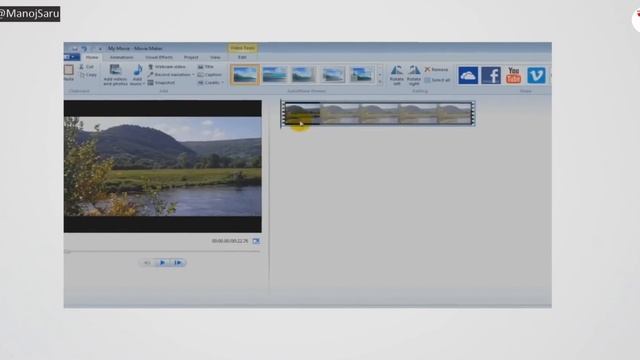Screen dimensions: 640x360
Task: Open the Add music dropdown arrow
Action: [143, 84]
